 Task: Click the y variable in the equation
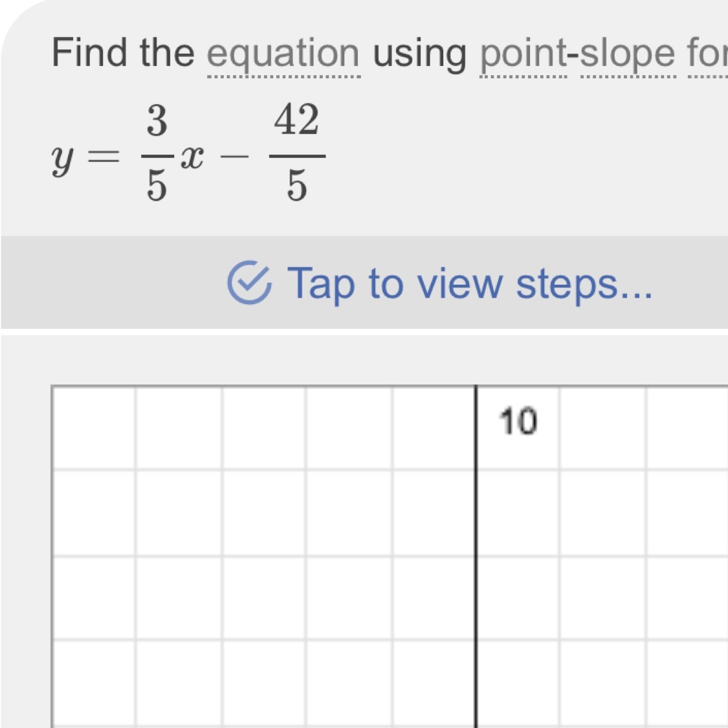tap(62, 159)
